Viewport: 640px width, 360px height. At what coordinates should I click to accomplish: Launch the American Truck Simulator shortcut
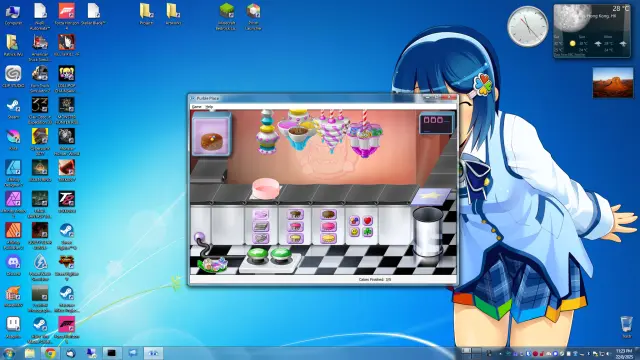[x=40, y=48]
